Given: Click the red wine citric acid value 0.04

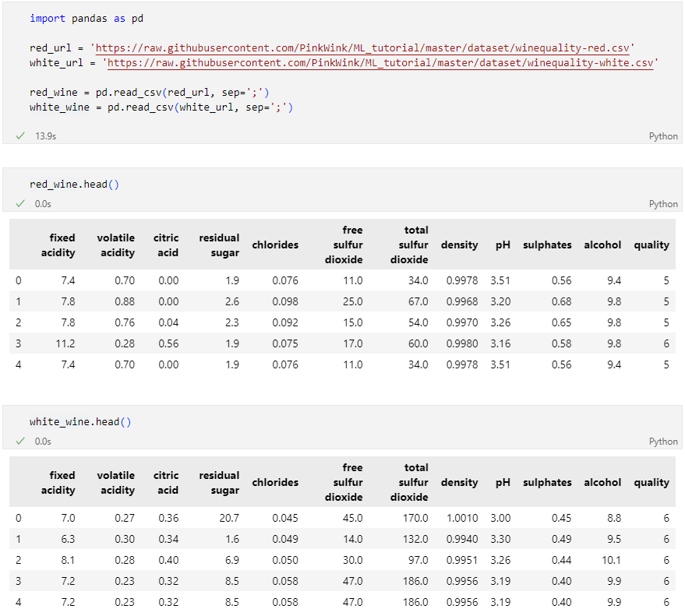Looking at the screenshot, I should click(x=168, y=322).
